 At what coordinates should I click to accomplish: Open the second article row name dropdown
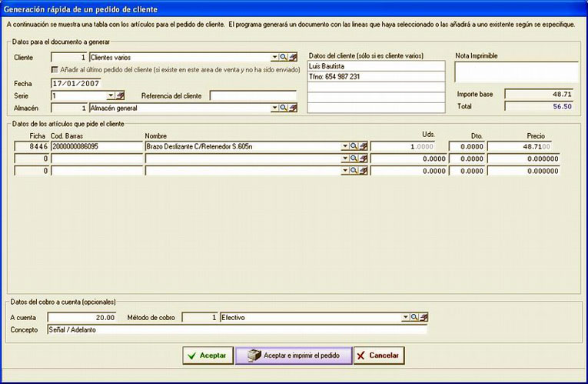tap(344, 159)
